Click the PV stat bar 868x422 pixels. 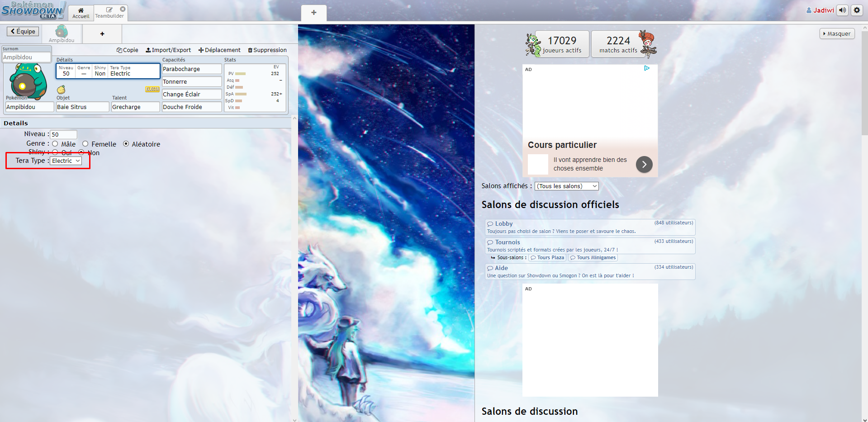coord(240,74)
